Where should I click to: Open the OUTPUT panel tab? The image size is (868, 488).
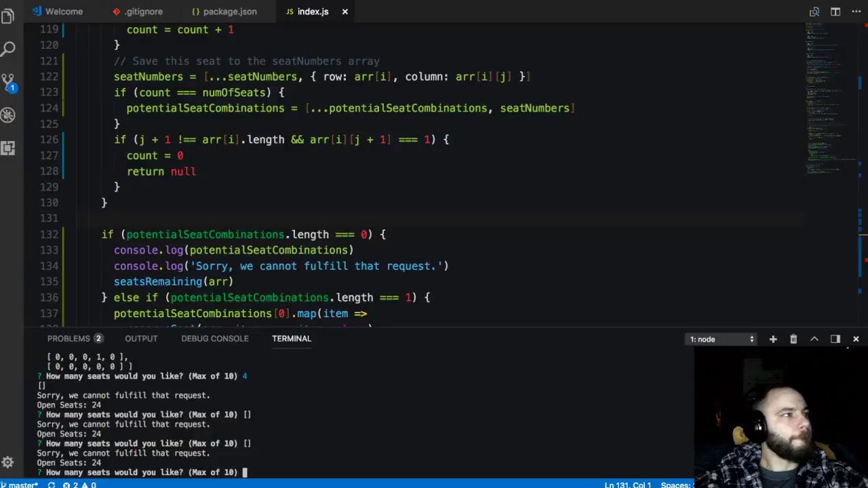tap(141, 338)
